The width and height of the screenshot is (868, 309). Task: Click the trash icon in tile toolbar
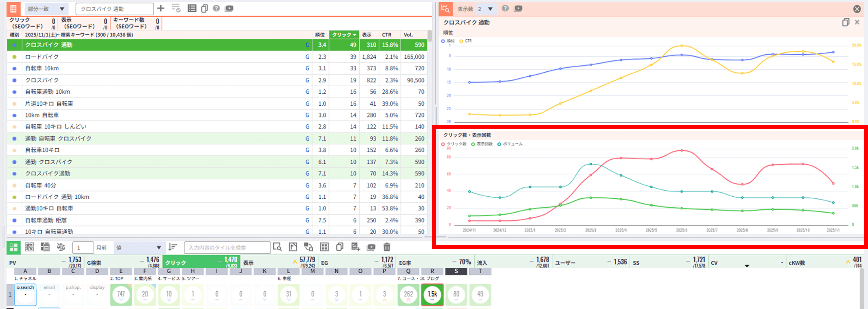coord(387,247)
